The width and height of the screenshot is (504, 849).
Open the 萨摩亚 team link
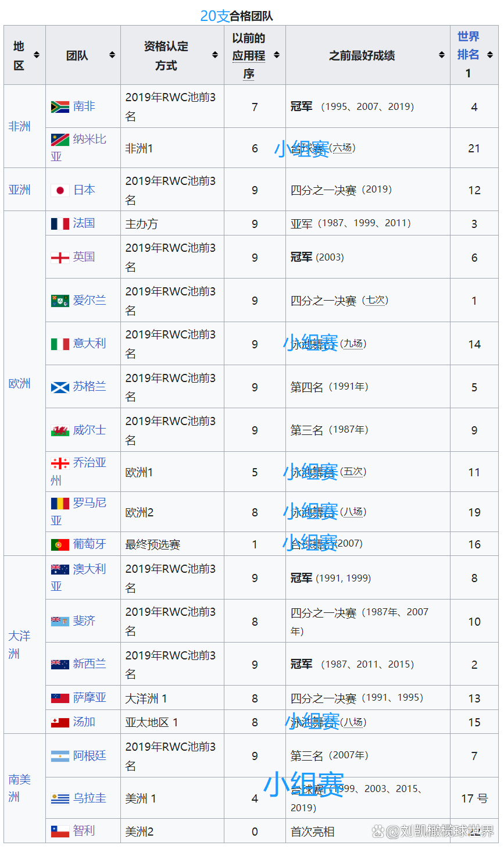(90, 698)
